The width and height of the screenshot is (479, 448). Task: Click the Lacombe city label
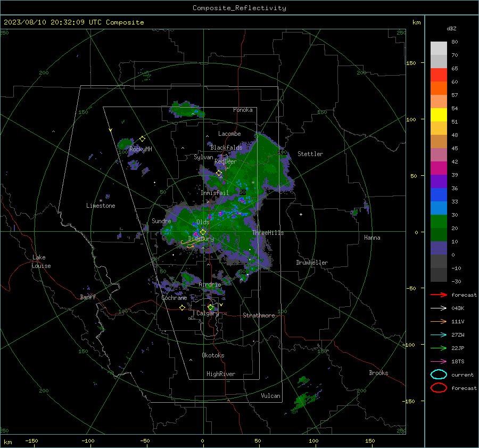229,134
